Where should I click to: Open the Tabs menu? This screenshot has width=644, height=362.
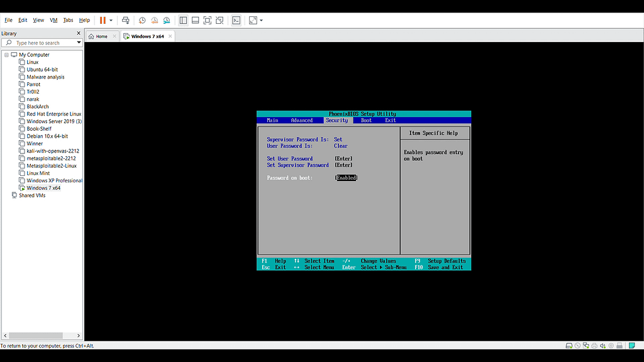(x=68, y=20)
